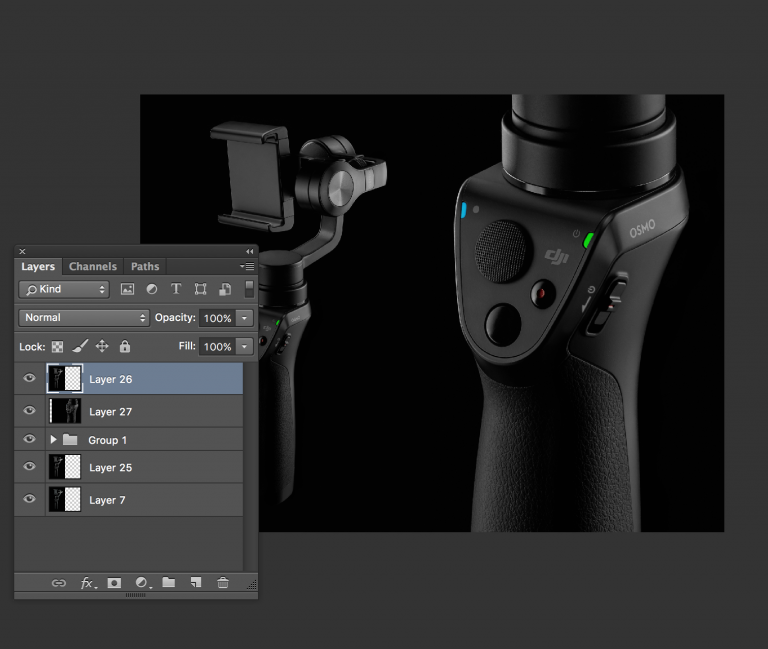
Task: Click the Layer 7 name
Action: (x=107, y=500)
